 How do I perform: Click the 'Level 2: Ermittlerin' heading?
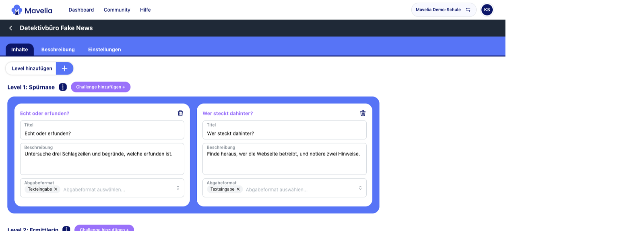[x=33, y=229]
